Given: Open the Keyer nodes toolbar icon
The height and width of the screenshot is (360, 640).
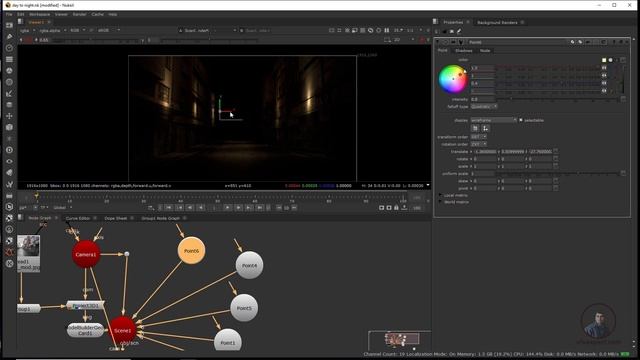Looking at the screenshot, I should [x=9, y=94].
